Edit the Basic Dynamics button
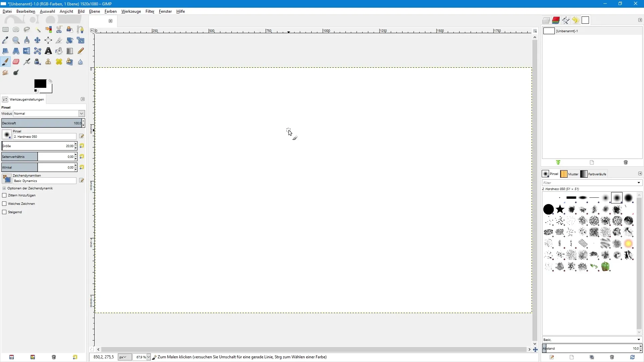 click(82, 181)
